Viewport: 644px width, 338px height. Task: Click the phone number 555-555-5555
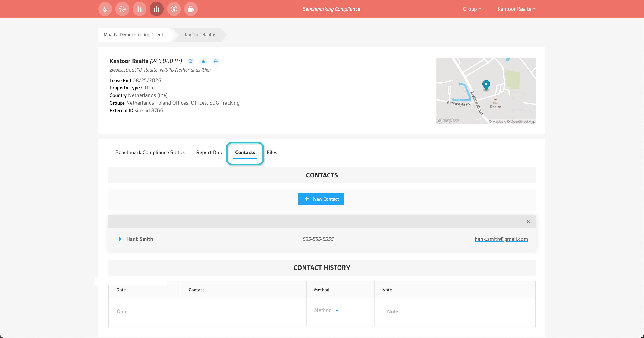pyautogui.click(x=318, y=239)
